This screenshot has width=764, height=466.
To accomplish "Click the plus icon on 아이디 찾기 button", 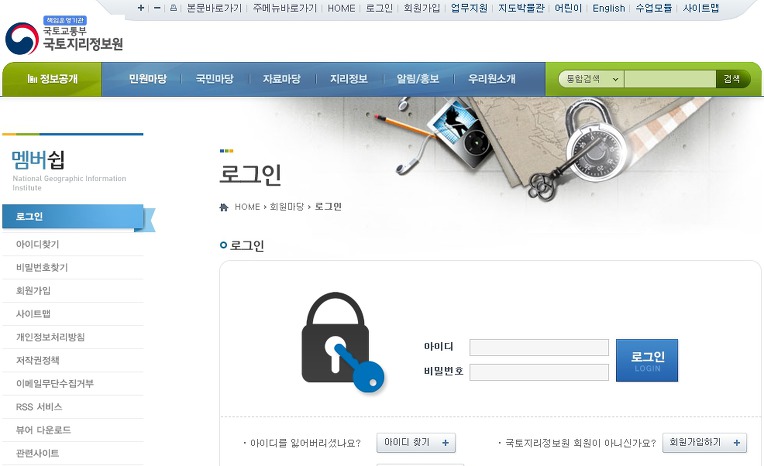I will [445, 443].
